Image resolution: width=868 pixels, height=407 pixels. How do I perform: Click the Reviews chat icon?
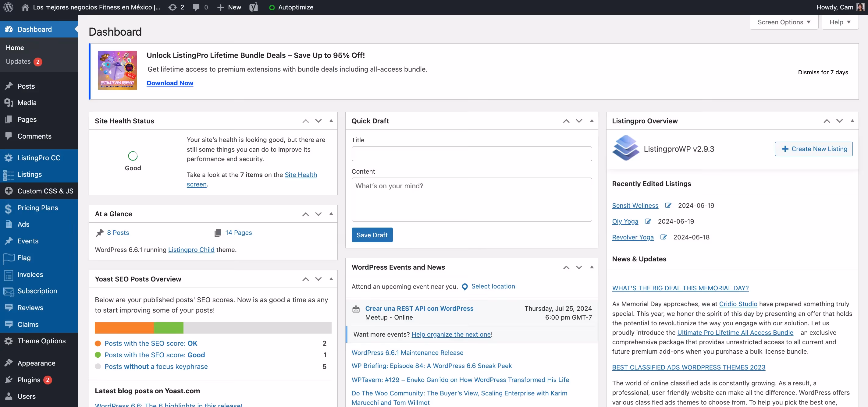(9, 308)
